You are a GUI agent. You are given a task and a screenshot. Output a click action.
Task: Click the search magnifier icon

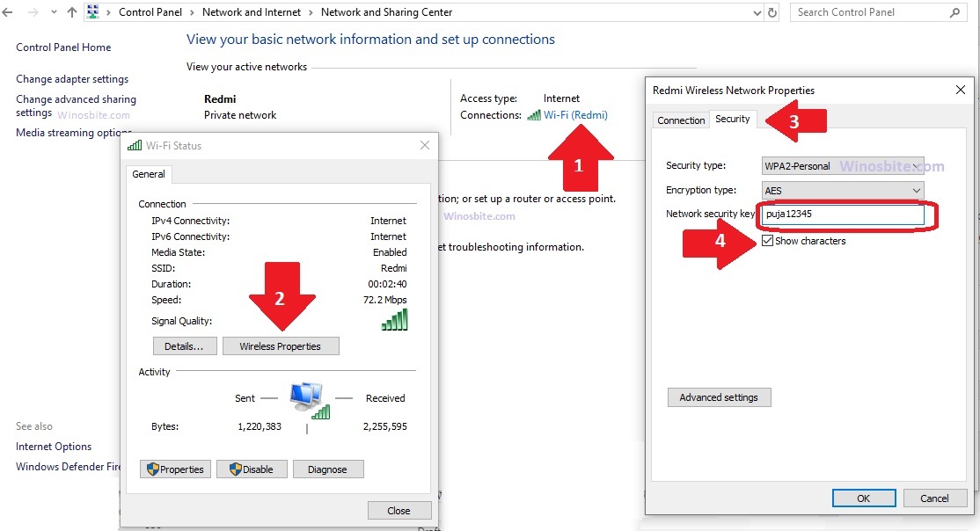tap(955, 13)
